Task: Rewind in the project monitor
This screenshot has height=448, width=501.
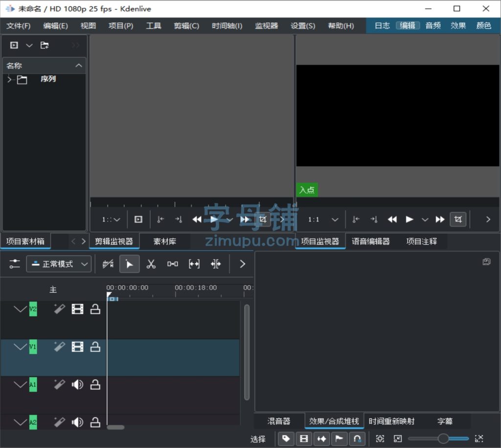Action: pos(392,220)
